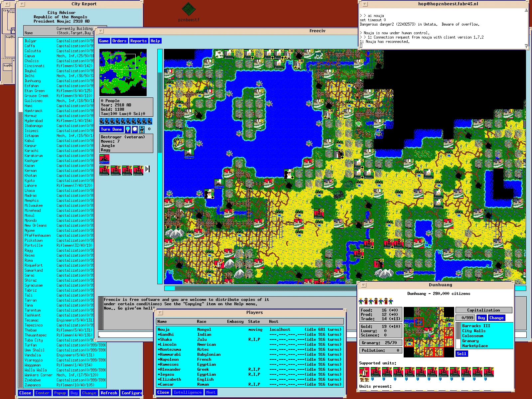The width and height of the screenshot is (532, 399).
Task: Select Marketplace in Dunhuang improvements
Action: 487,346
